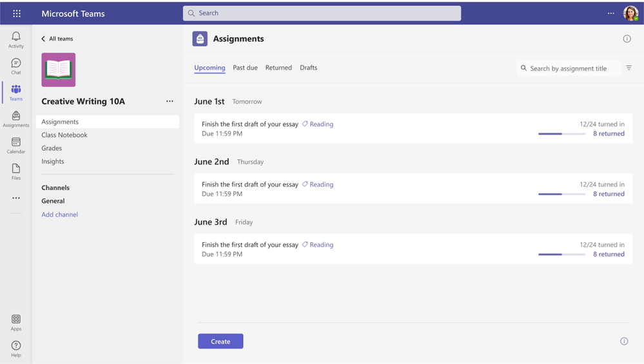
Task: Click the Channels heading
Action: pos(55,187)
